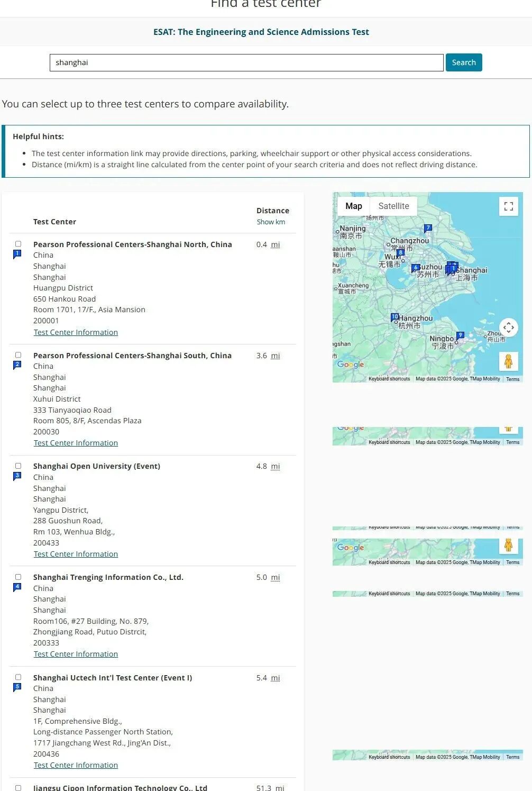This screenshot has width=532, height=791.
Task: Click the 'Shanghai Open University (Event)' name
Action: pos(97,466)
